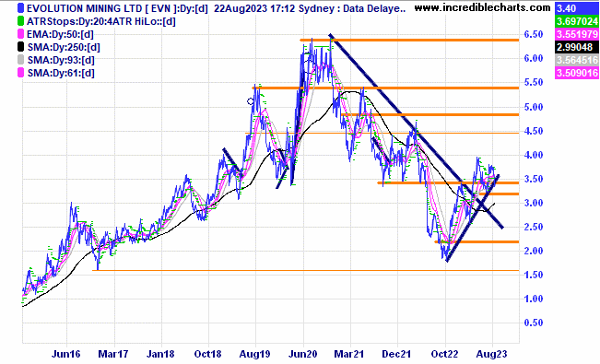Click the 4.50 price axis label
The height and width of the screenshot is (364, 600).
click(x=534, y=131)
